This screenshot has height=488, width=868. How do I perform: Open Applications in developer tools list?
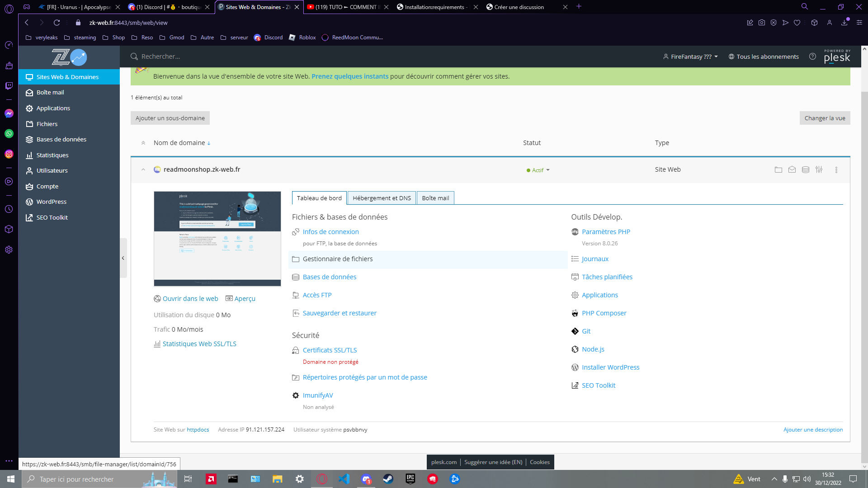(x=599, y=295)
